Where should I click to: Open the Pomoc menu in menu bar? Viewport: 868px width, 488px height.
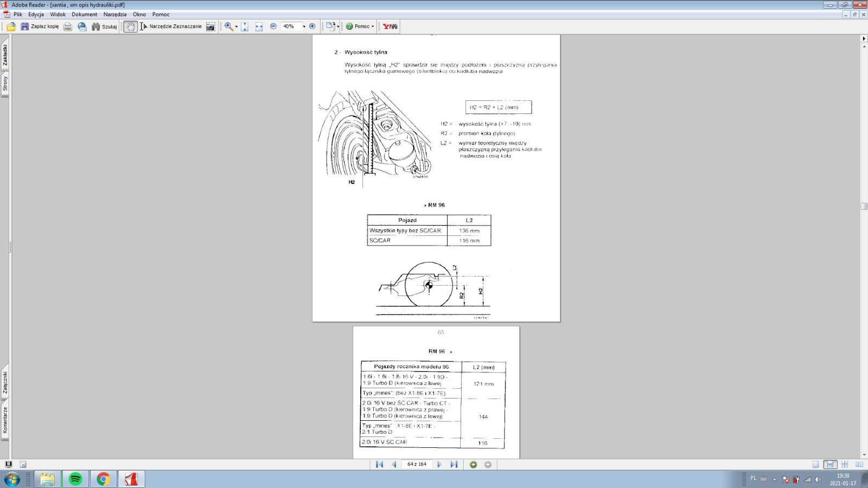tap(161, 15)
